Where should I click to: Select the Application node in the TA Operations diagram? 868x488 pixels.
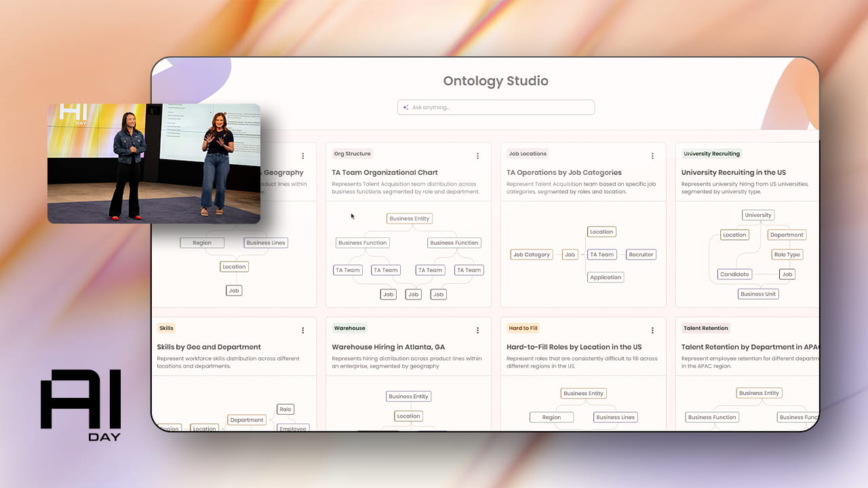(606, 277)
